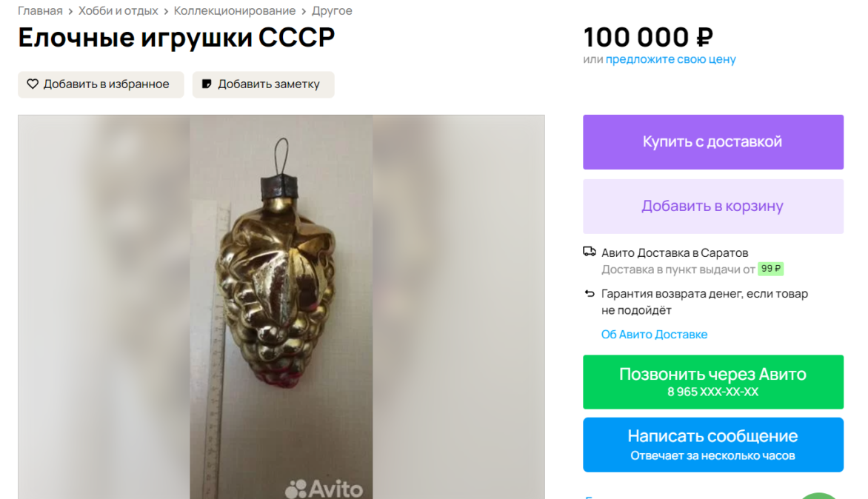868x499 pixels.
Task: Click Купить с доставкой button
Action: (x=713, y=142)
